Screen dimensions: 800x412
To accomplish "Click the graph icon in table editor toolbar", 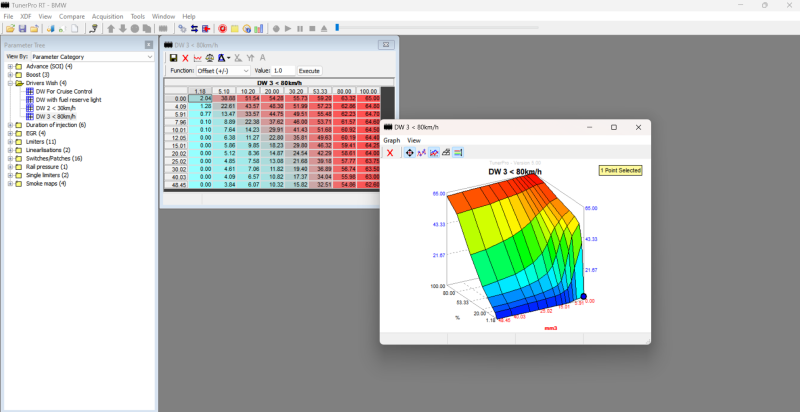I will click(198, 58).
